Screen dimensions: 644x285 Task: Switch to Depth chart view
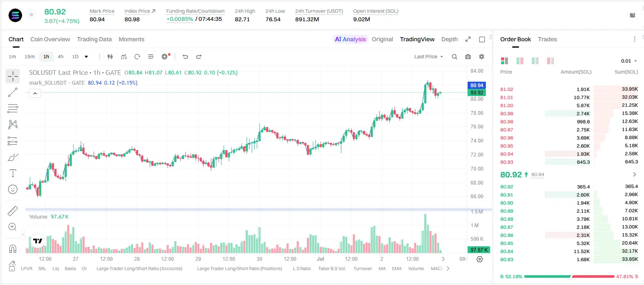pyautogui.click(x=449, y=39)
